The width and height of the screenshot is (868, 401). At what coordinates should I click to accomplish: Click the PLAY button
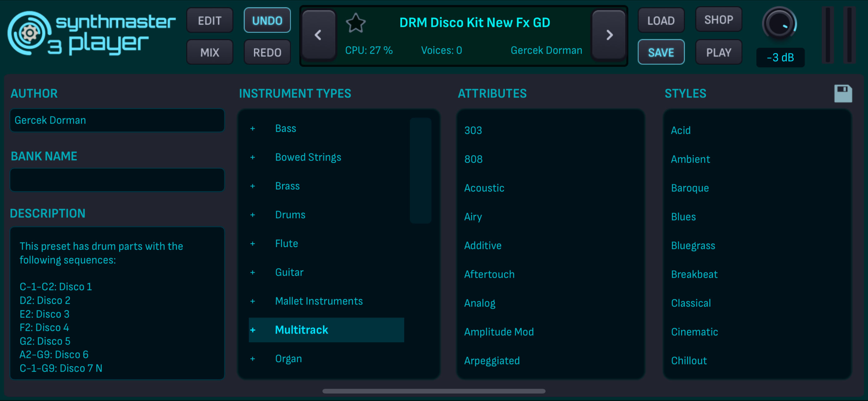point(718,52)
